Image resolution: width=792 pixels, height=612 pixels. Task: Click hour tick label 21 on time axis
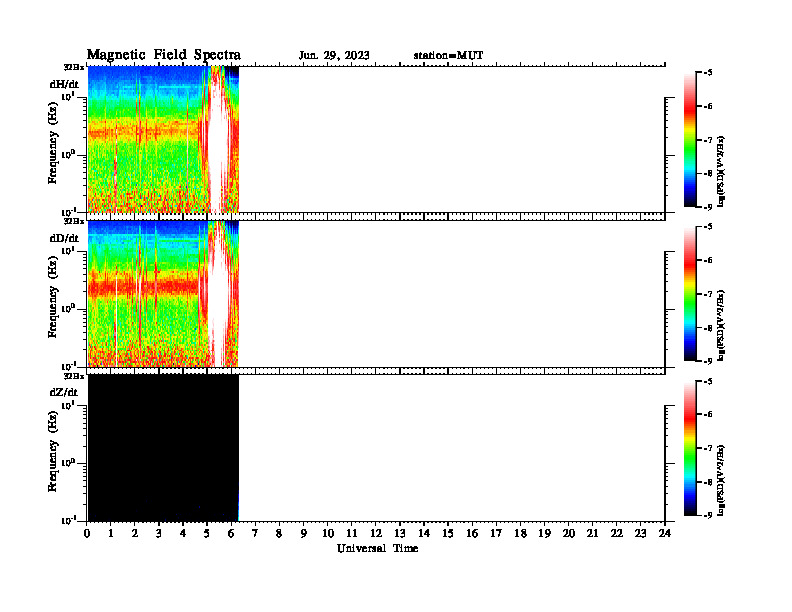pyautogui.click(x=592, y=533)
